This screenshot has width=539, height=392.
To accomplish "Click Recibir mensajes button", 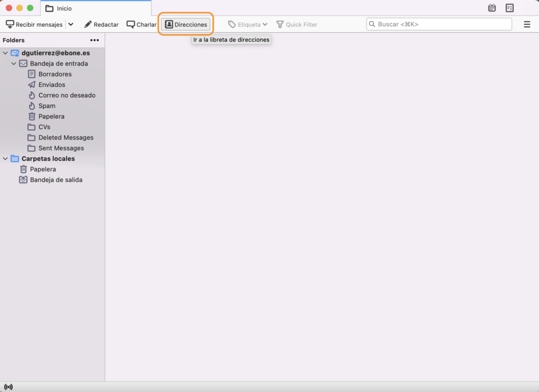I will tap(34, 25).
